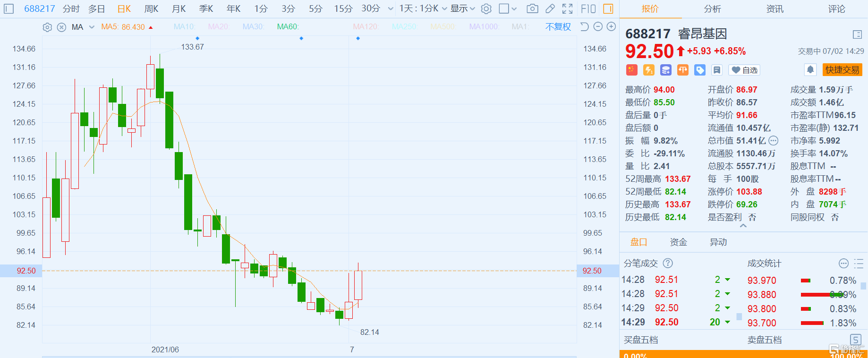Switch to the 资讯 tab
Viewport: 868px width, 358px height.
774,9
